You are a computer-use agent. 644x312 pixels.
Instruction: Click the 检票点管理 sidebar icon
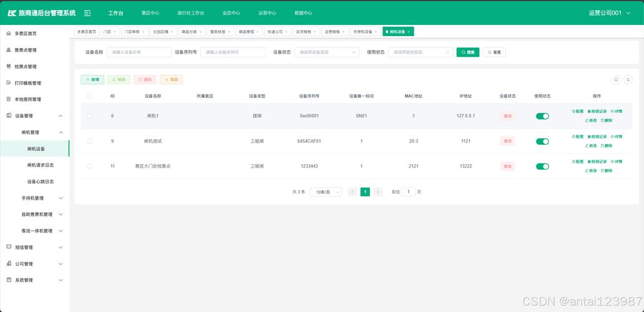pos(9,67)
